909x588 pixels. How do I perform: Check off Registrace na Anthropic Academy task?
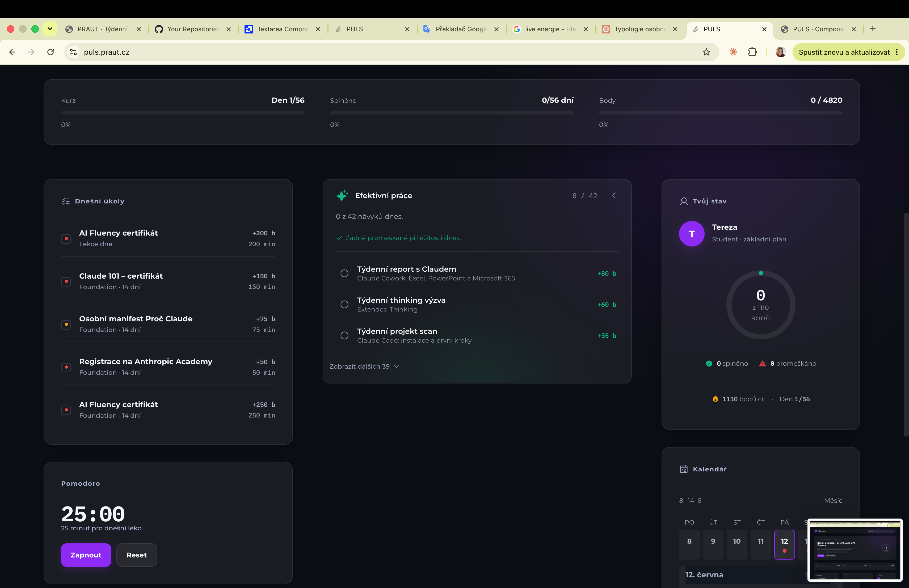coord(66,367)
